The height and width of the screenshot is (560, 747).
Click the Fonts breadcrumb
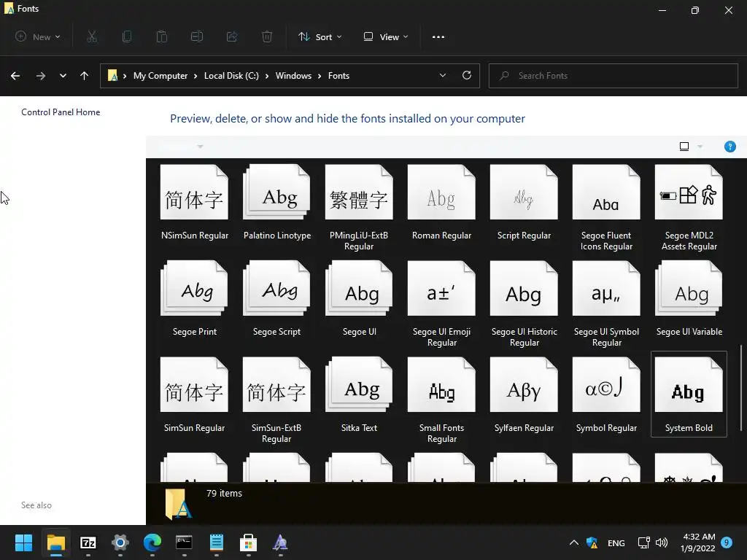[338, 76]
